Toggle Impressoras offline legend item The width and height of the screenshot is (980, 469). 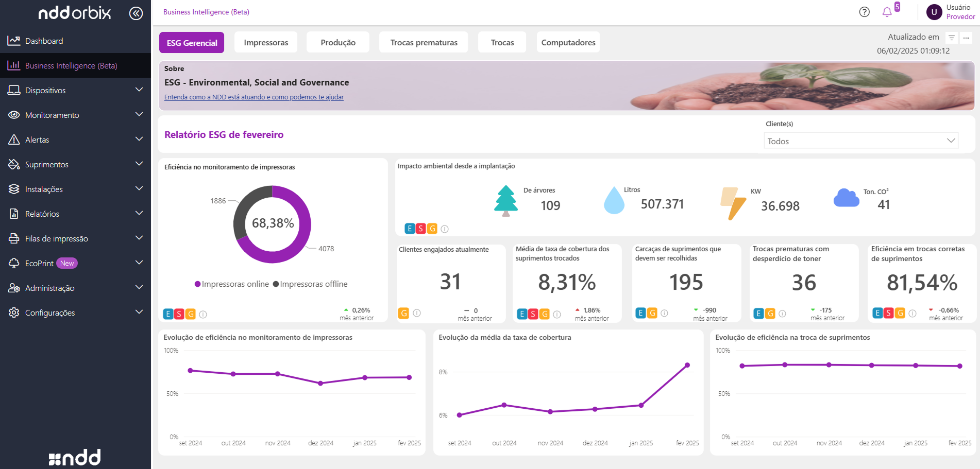[310, 284]
